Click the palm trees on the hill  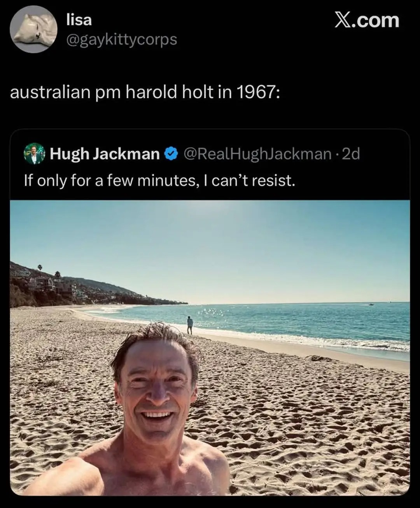(x=40, y=268)
